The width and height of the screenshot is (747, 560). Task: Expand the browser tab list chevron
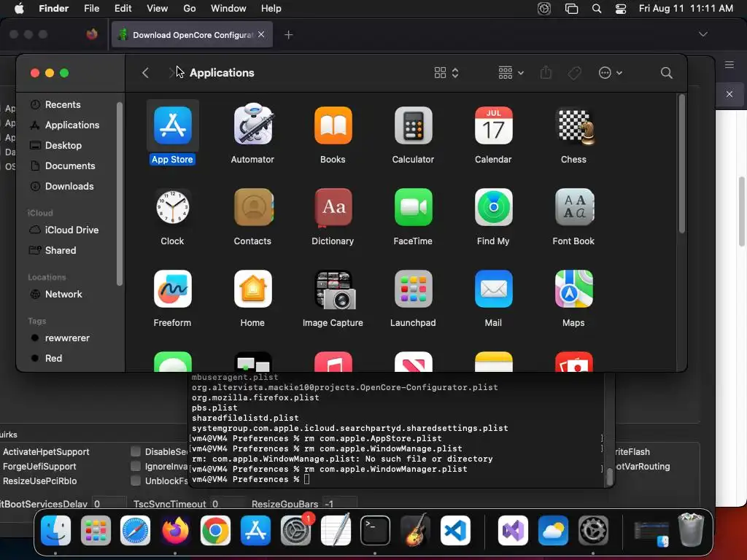point(703,34)
